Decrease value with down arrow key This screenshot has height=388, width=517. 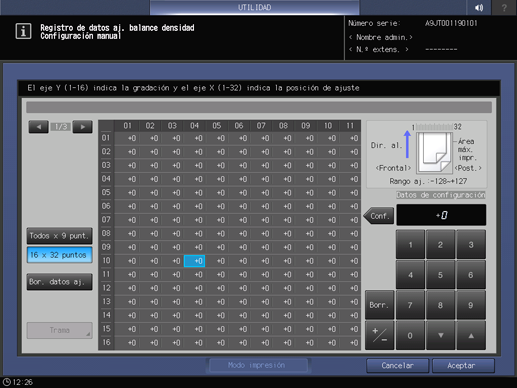tap(440, 335)
